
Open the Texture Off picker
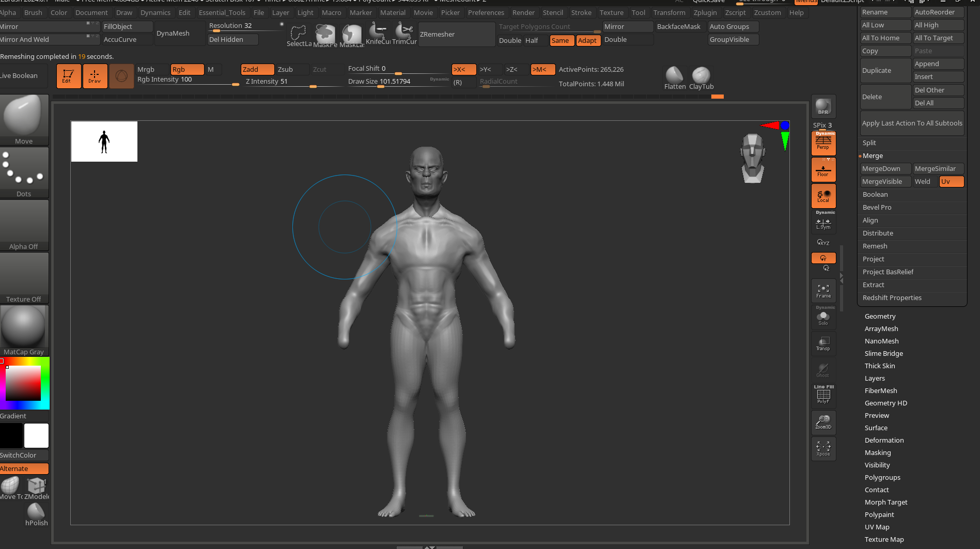coord(24,278)
